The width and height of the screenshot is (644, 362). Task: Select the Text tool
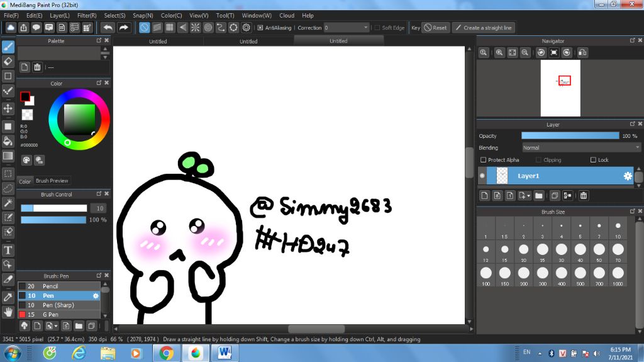tap(8, 250)
